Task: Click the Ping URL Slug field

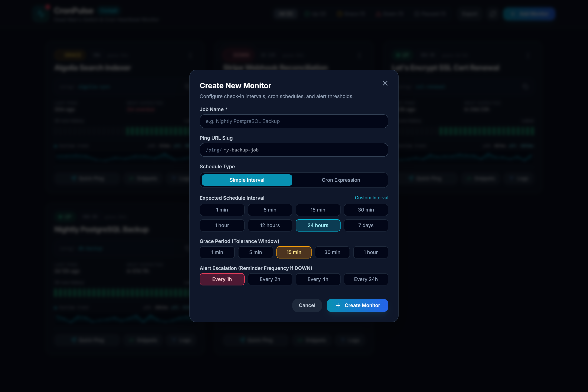Action: coord(294,150)
